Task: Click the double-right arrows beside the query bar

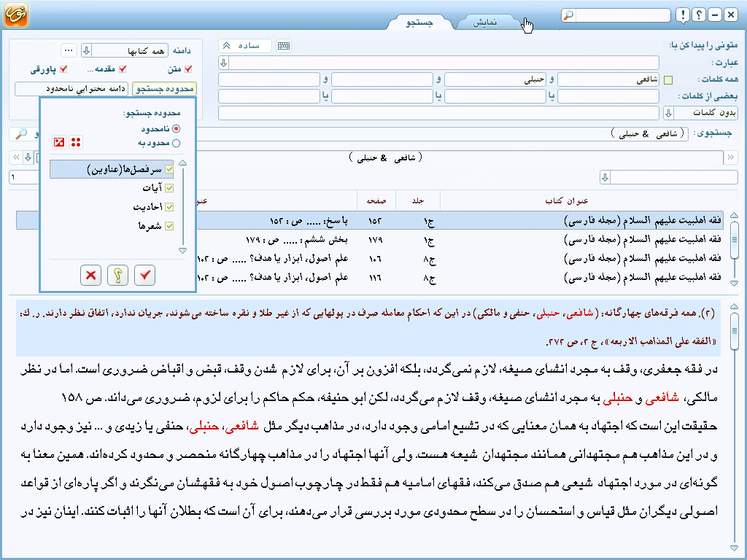Action: [730, 157]
